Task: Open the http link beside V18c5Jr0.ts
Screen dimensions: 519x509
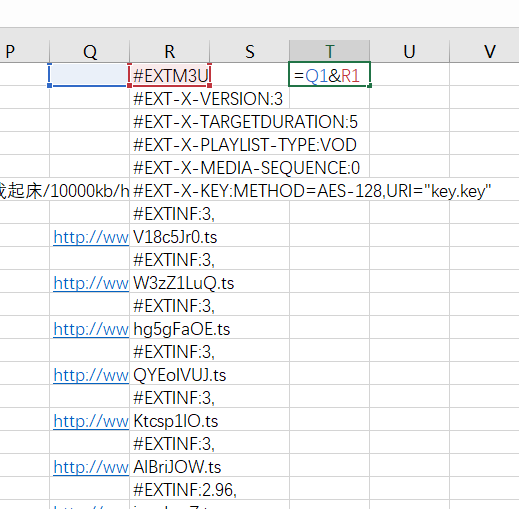Action: coord(91,237)
